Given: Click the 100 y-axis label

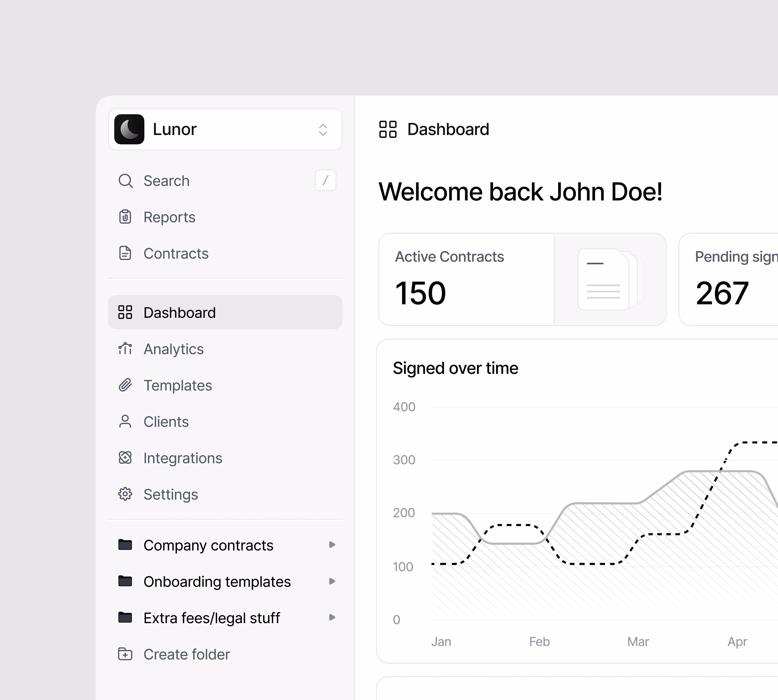Looking at the screenshot, I should [x=403, y=567].
